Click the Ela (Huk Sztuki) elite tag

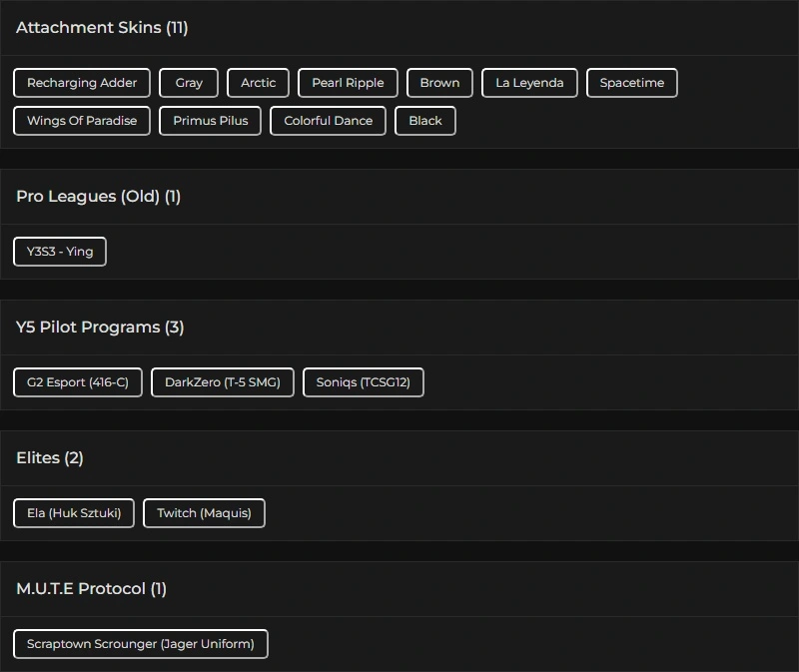click(74, 513)
